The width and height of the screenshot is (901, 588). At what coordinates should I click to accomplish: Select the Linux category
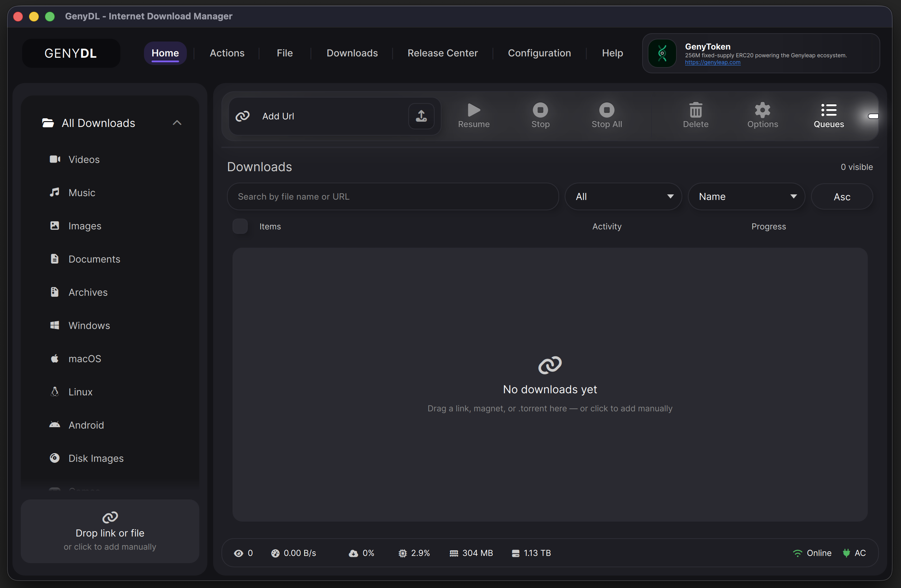pyautogui.click(x=110, y=392)
